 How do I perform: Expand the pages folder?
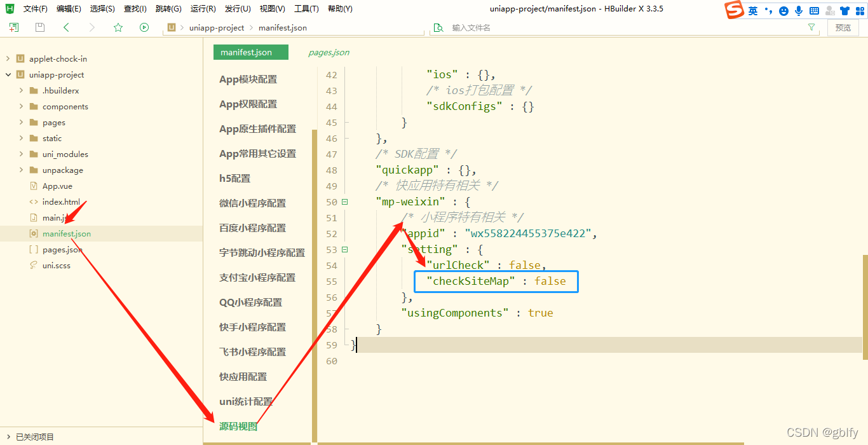pos(22,122)
